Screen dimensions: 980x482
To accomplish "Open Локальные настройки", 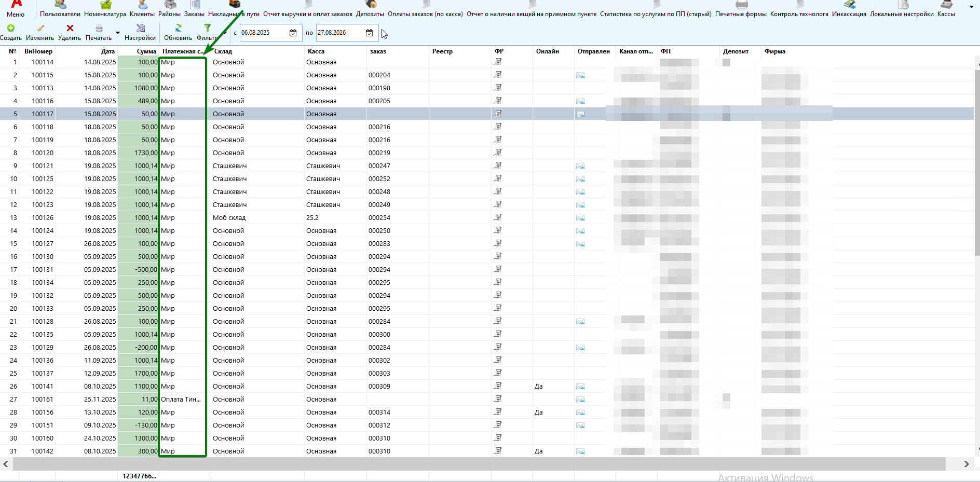I will point(902,9).
